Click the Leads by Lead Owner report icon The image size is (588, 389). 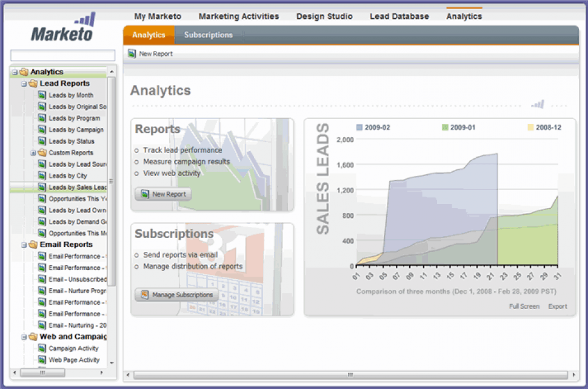coord(42,210)
